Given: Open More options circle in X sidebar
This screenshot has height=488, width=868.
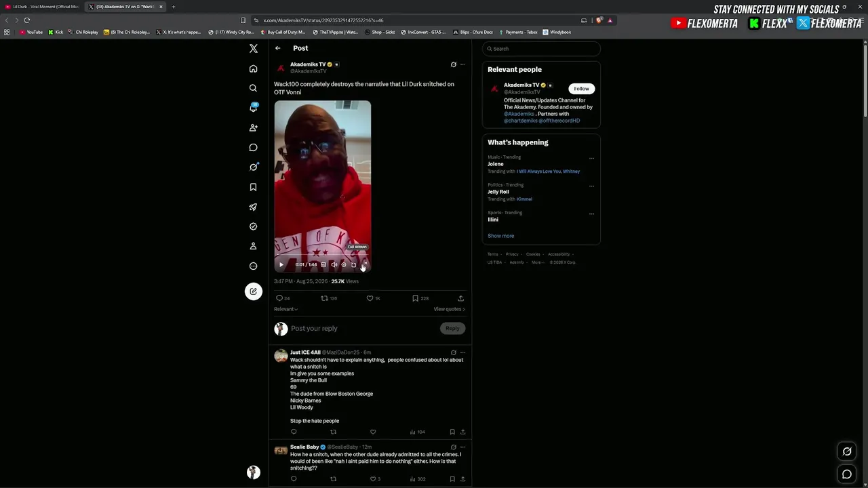Looking at the screenshot, I should (253, 266).
